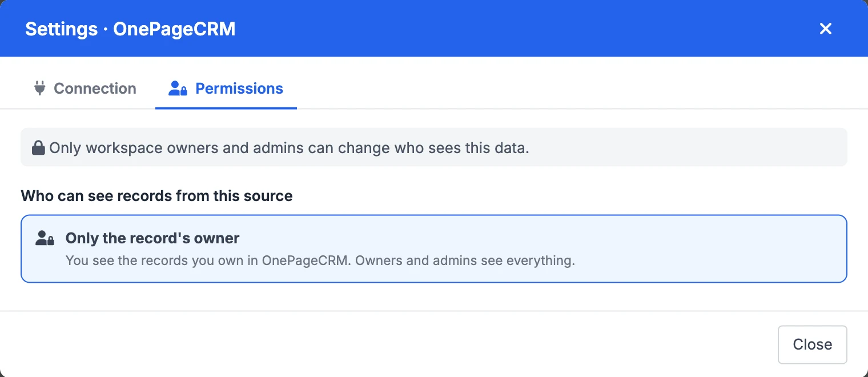Viewport: 868px width, 377px height.
Task: Click the user-lock icon beside Permissions
Action: (178, 89)
